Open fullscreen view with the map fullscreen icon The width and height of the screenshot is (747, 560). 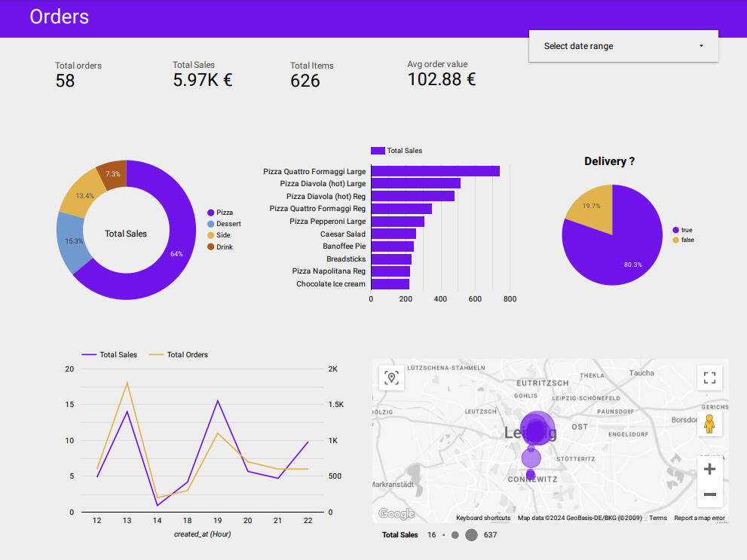(709, 378)
